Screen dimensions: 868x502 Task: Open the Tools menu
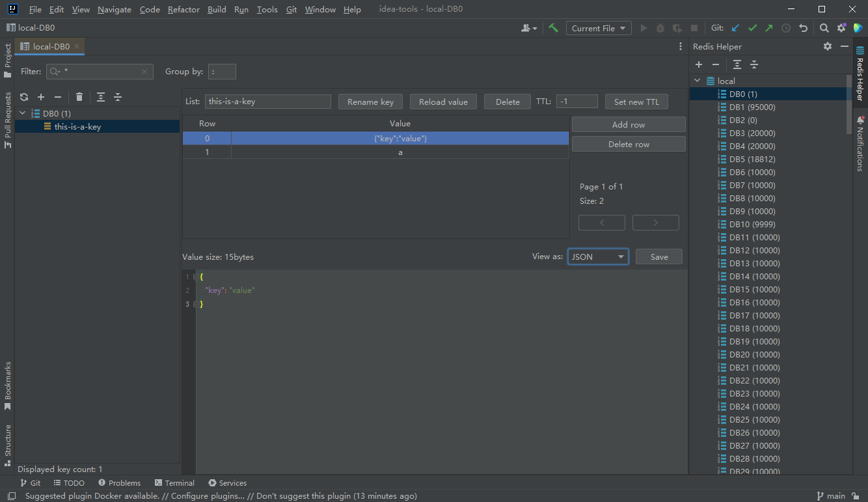pos(267,10)
